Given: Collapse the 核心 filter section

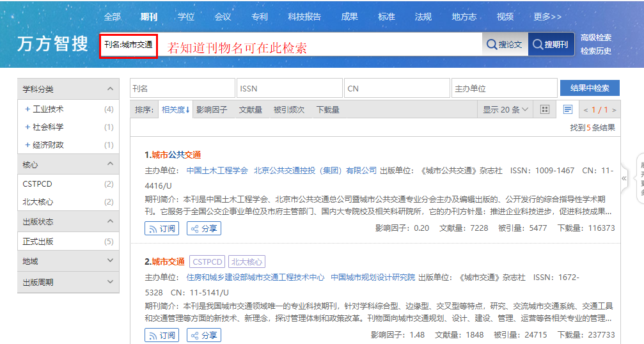Looking at the screenshot, I should (110, 164).
